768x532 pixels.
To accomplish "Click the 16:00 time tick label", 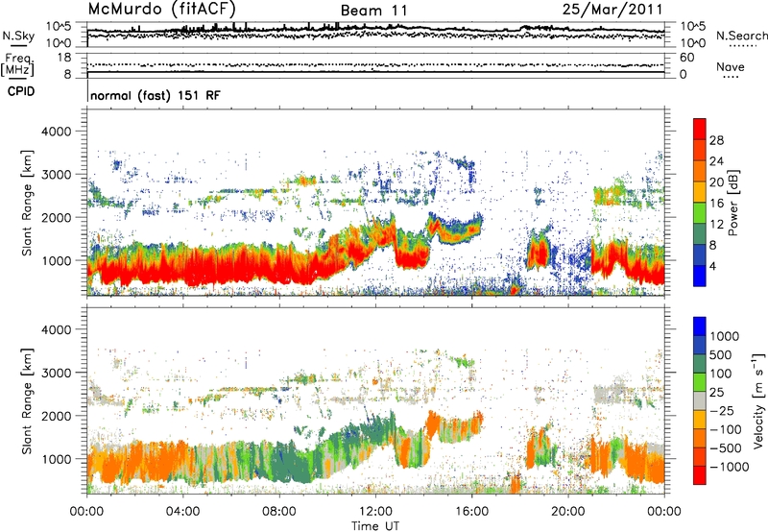I will coord(471,512).
